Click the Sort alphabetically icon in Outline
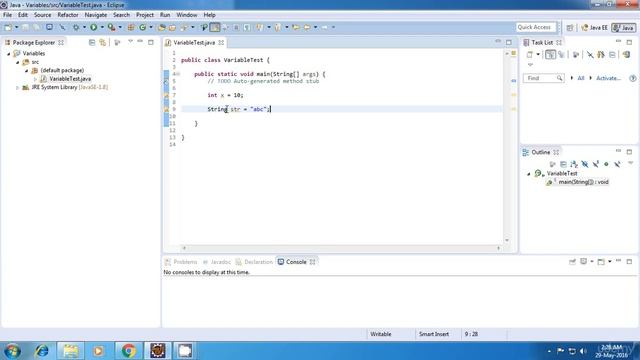Screen dimensions: 640x360 574,164
